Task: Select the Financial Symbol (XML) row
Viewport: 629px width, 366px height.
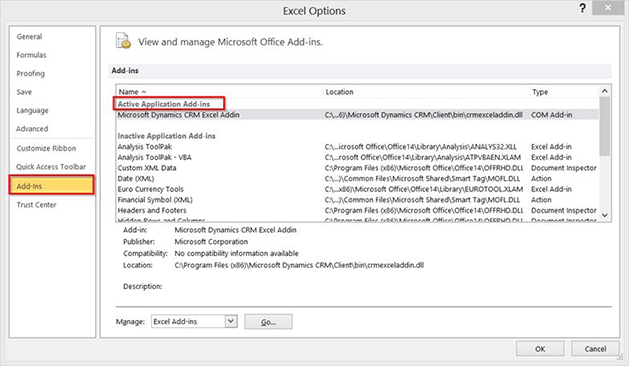Action: 357,200
